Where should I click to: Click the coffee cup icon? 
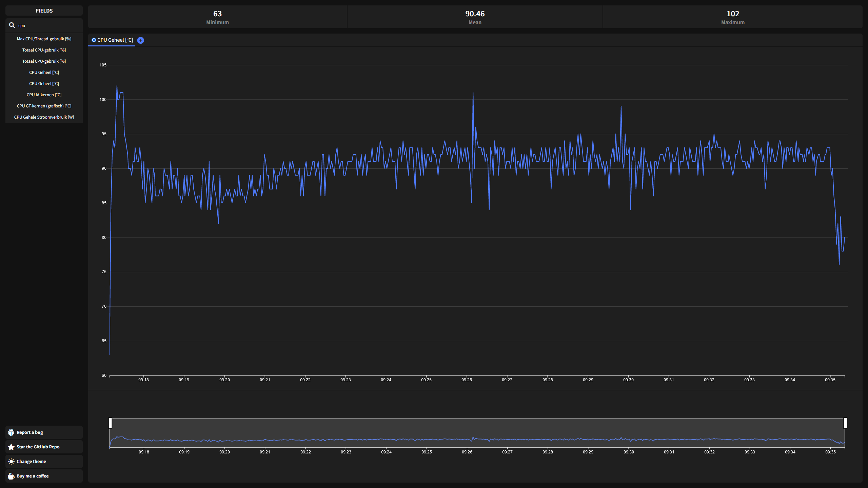click(x=11, y=476)
